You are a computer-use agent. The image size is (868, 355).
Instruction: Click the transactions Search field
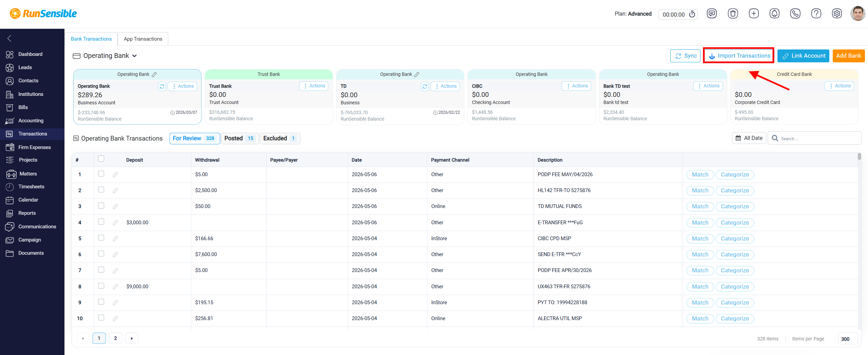pos(814,138)
